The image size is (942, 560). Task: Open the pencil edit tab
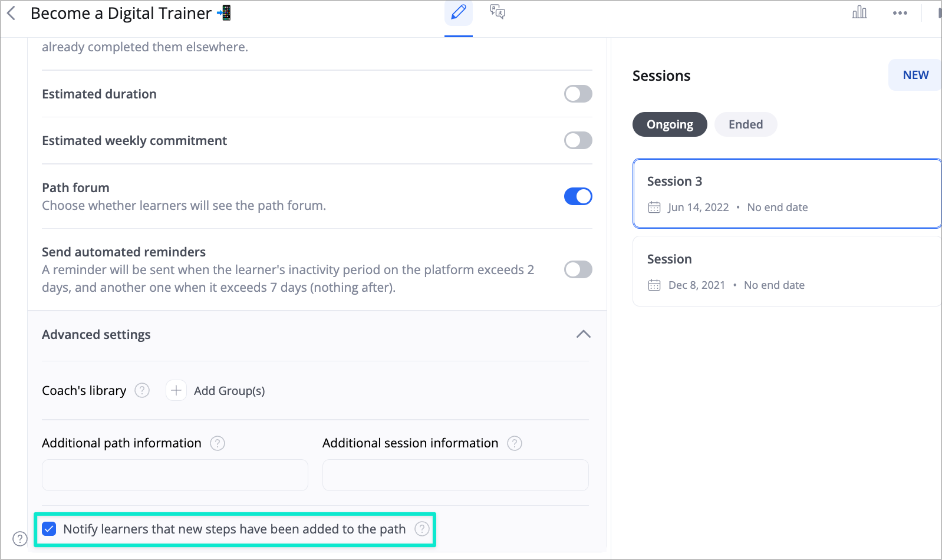tap(459, 12)
